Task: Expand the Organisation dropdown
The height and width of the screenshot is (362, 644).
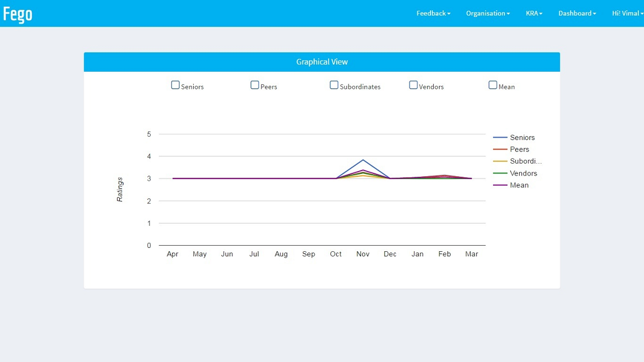Action: pyautogui.click(x=488, y=14)
